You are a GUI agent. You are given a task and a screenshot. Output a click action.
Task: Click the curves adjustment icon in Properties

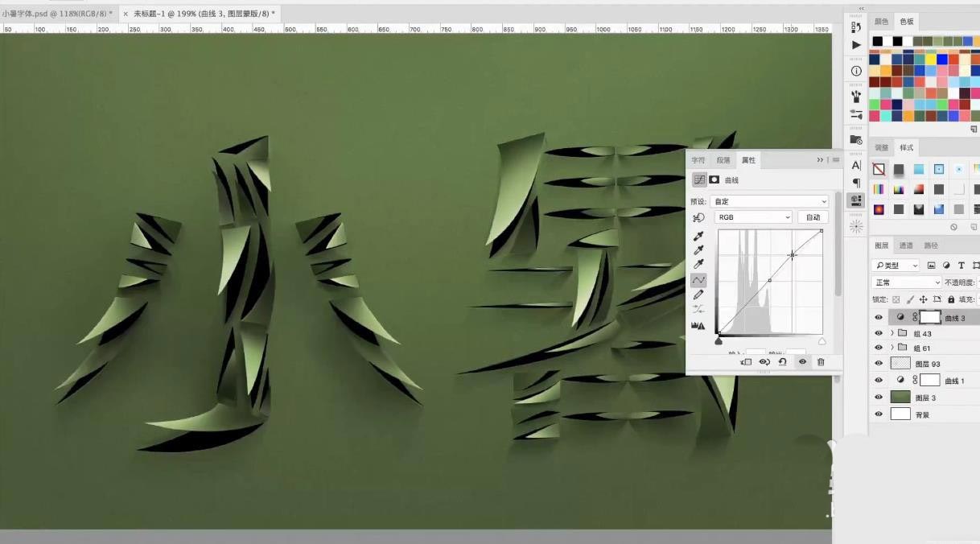(699, 180)
